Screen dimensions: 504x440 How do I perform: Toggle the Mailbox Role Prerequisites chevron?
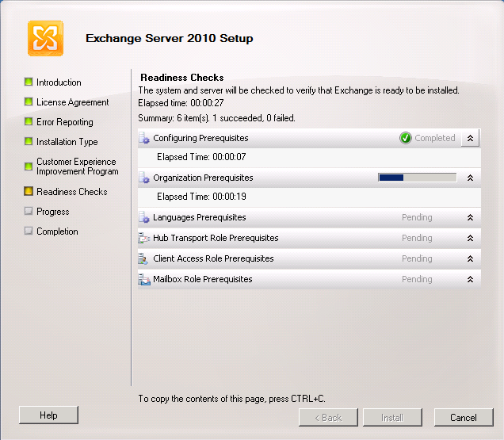pyautogui.click(x=470, y=279)
